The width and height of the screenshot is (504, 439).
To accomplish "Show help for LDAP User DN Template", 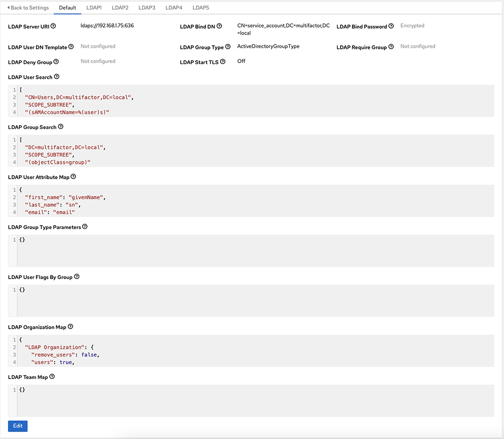I will [71, 47].
